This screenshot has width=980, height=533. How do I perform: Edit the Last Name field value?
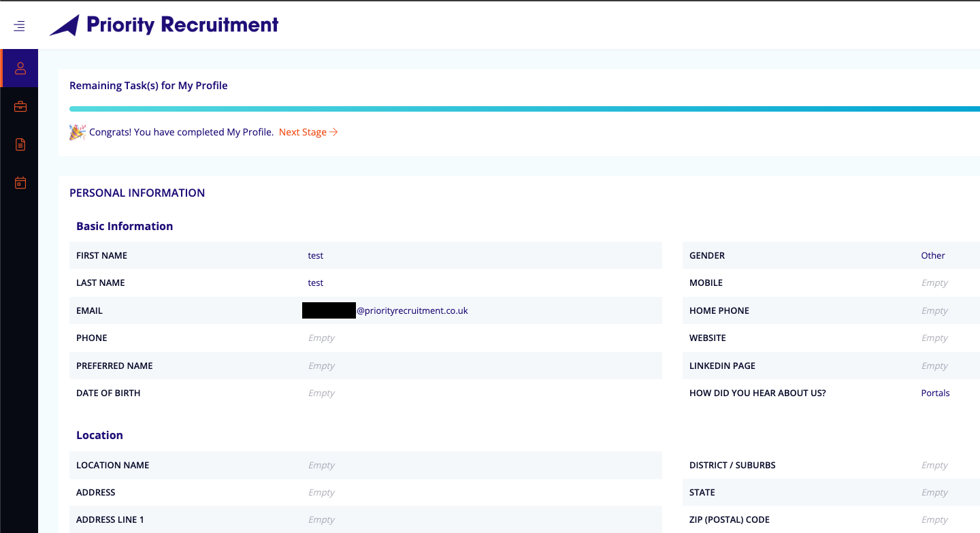pos(315,282)
